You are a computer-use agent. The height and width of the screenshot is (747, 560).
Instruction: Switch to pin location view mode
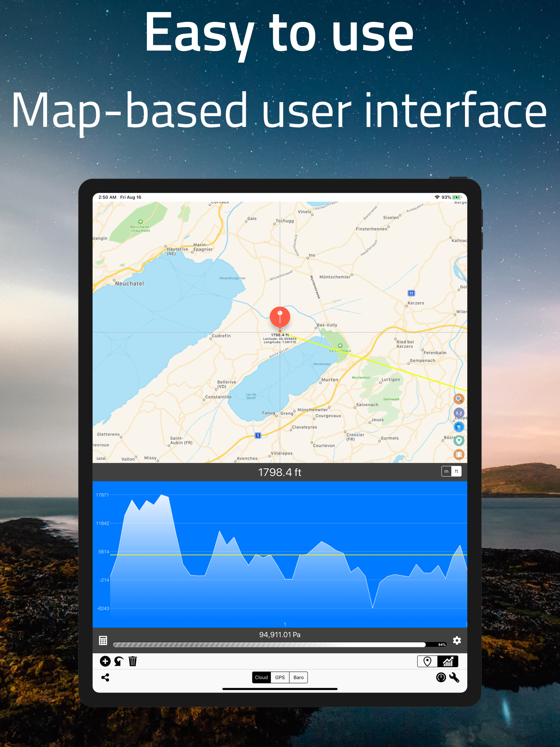pyautogui.click(x=427, y=661)
